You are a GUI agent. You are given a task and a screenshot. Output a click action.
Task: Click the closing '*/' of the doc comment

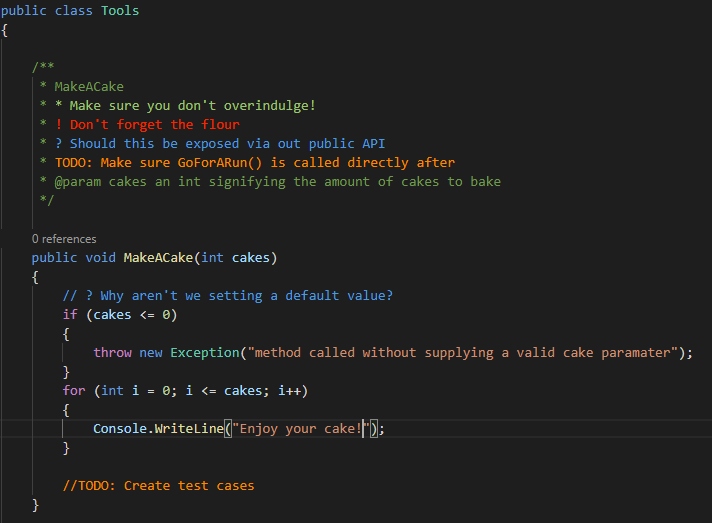coord(47,200)
